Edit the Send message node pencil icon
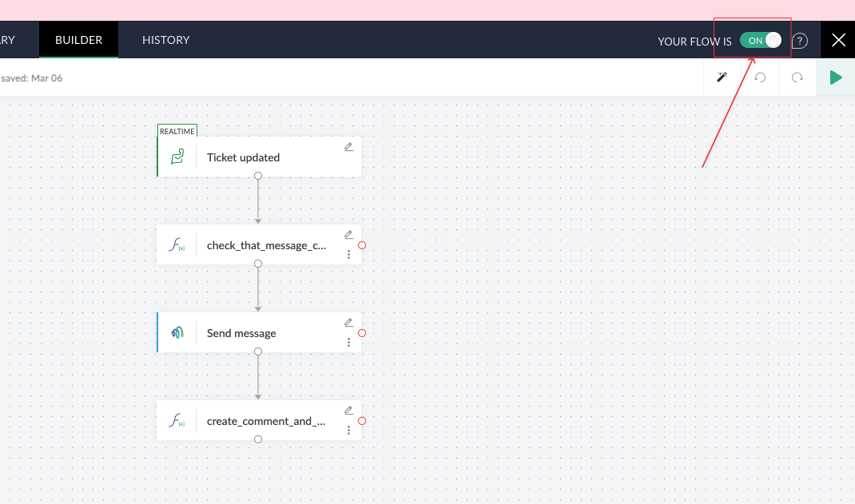Viewport: 855px width, 504px height. point(348,323)
